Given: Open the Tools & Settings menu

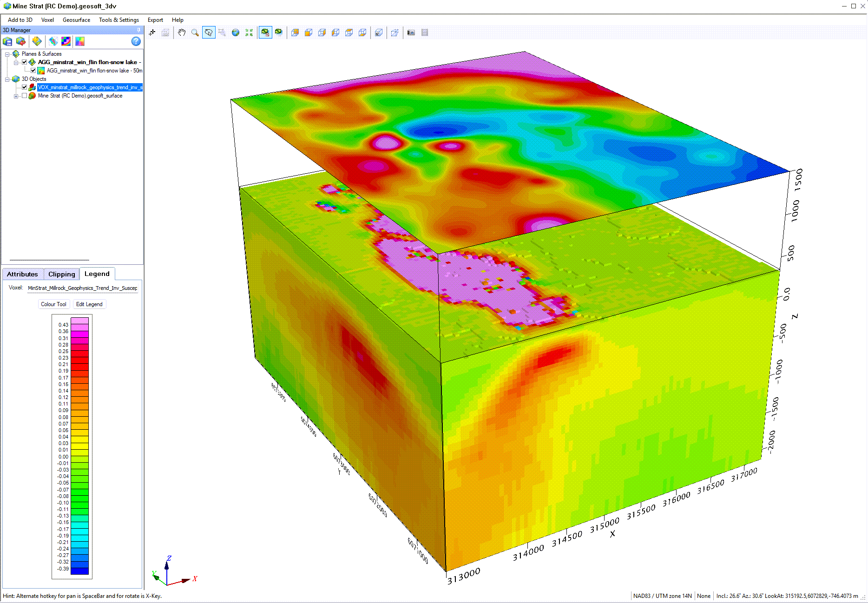Looking at the screenshot, I should click(x=119, y=20).
